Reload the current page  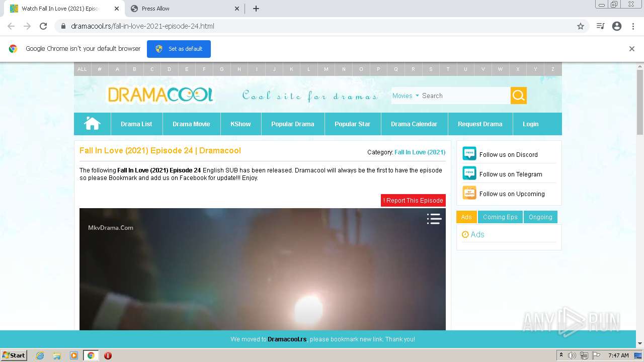pos(43,26)
